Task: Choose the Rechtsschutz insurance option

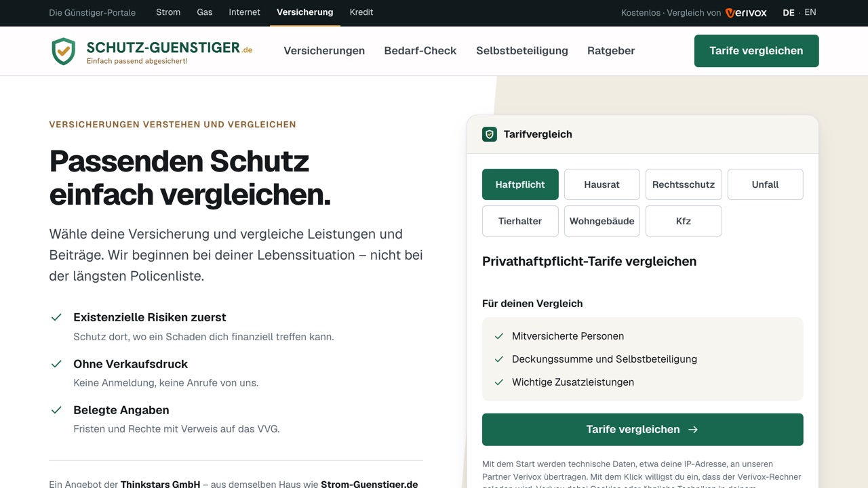Action: point(684,184)
